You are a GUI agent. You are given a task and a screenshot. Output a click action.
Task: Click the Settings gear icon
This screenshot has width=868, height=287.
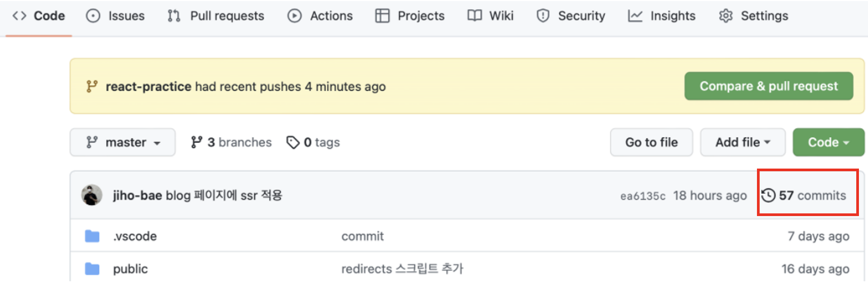tap(726, 16)
